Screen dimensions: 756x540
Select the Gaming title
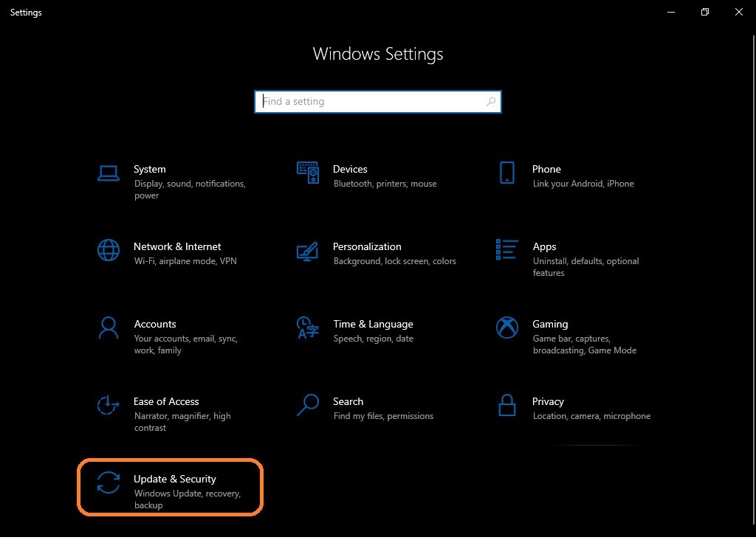550,324
